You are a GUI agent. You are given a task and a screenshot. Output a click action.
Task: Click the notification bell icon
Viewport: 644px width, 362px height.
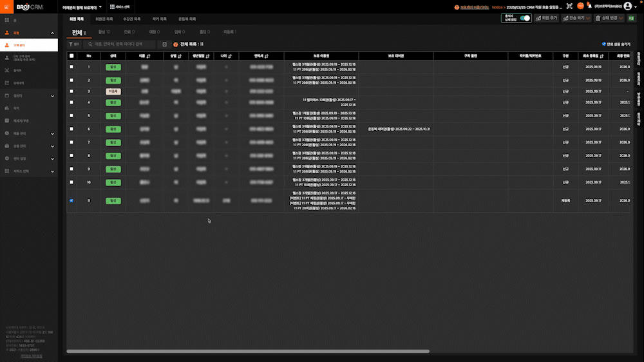pyautogui.click(x=589, y=6)
